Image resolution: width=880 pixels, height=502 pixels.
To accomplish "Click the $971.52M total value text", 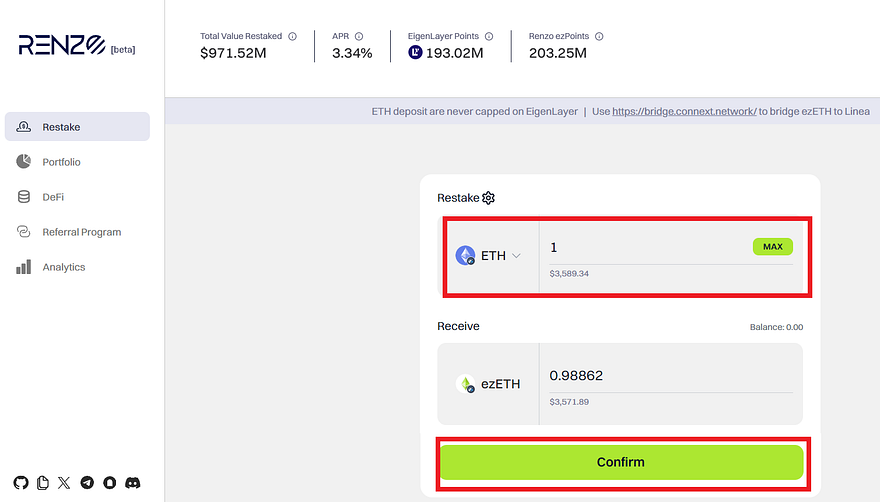I will [233, 53].
